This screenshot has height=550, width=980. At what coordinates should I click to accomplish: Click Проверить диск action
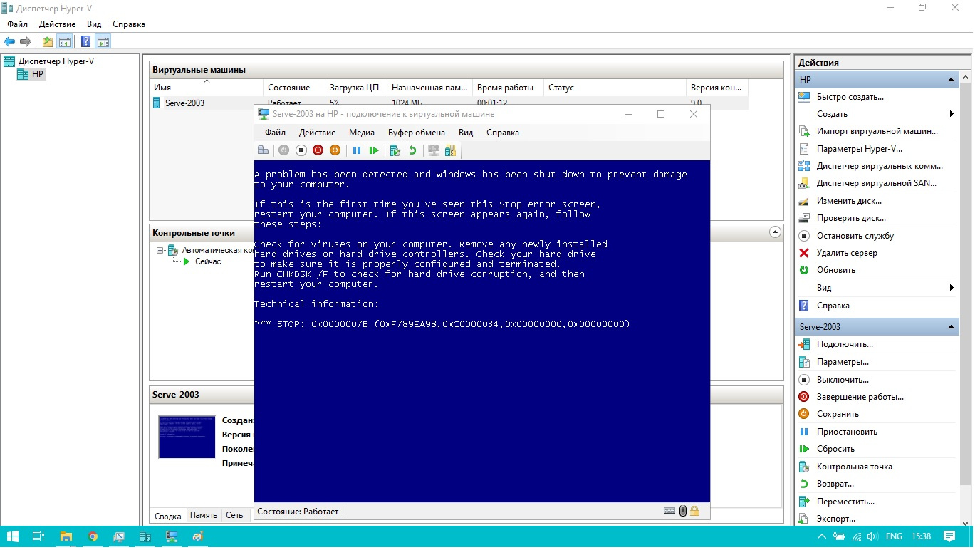pyautogui.click(x=851, y=218)
